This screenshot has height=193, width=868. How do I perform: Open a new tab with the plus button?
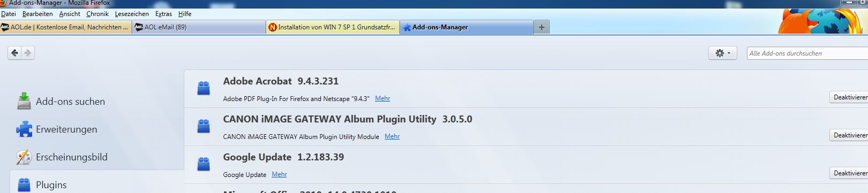click(542, 27)
